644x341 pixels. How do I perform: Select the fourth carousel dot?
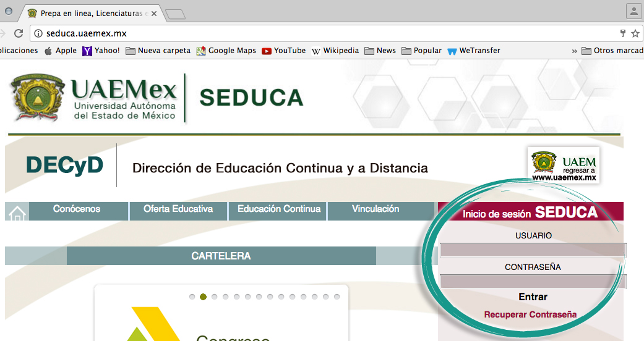(x=225, y=297)
